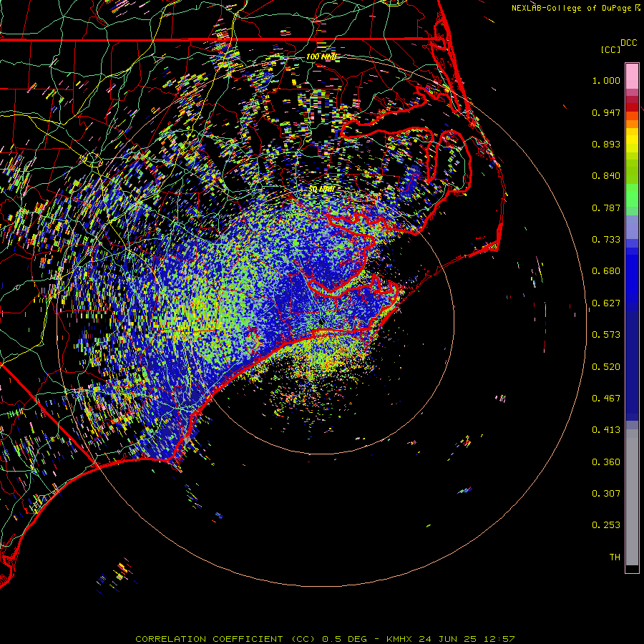Select the 0.253 scale value
The height and width of the screenshot is (644, 644).
click(x=606, y=525)
